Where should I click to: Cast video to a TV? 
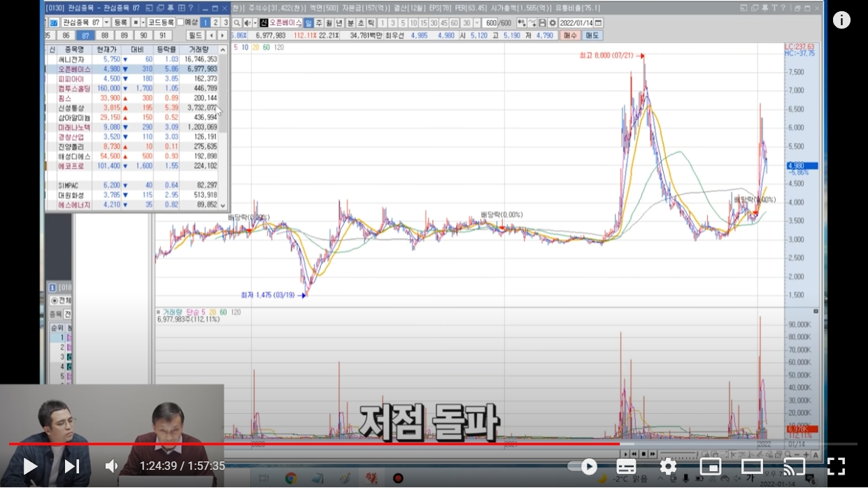[x=794, y=466]
